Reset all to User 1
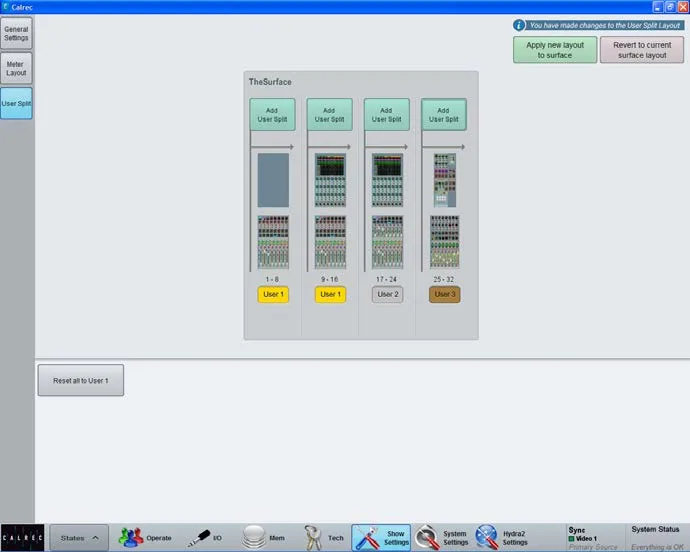This screenshot has width=690, height=552. pos(81,380)
